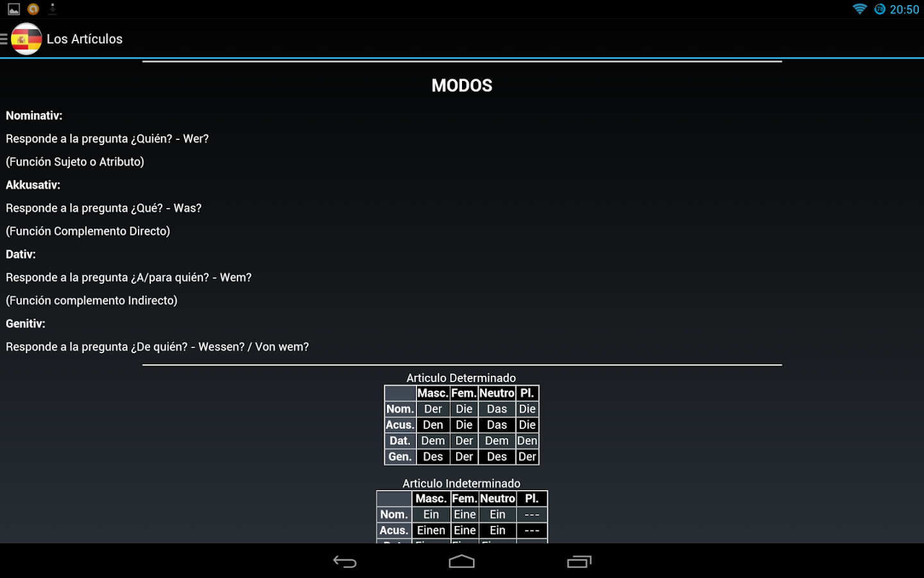Tap the Android home navigation button
Viewport: 924px width, 578px height.
point(461,562)
